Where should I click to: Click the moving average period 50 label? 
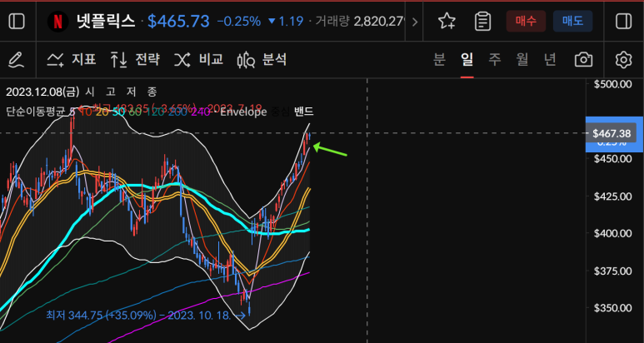[119, 112]
